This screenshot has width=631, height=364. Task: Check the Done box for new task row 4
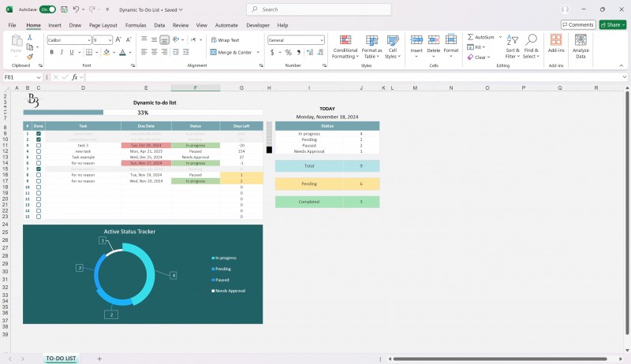pyautogui.click(x=39, y=151)
